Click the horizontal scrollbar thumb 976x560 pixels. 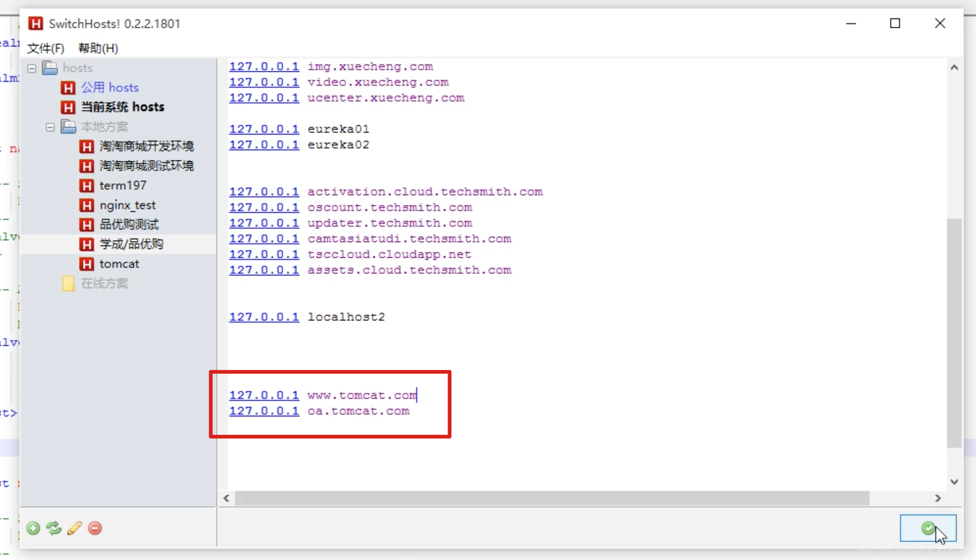(552, 498)
